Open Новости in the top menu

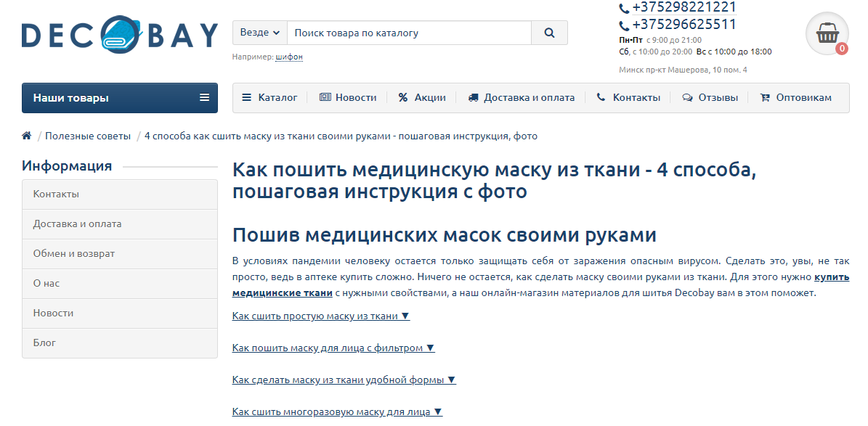click(348, 97)
